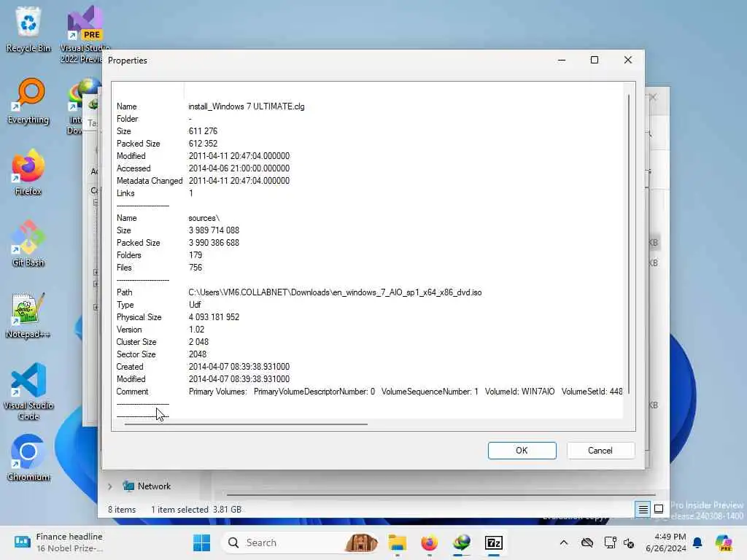Screen dimensions: 747x560
Task: Open Notepad++ from the desktop
Action: click(28, 315)
